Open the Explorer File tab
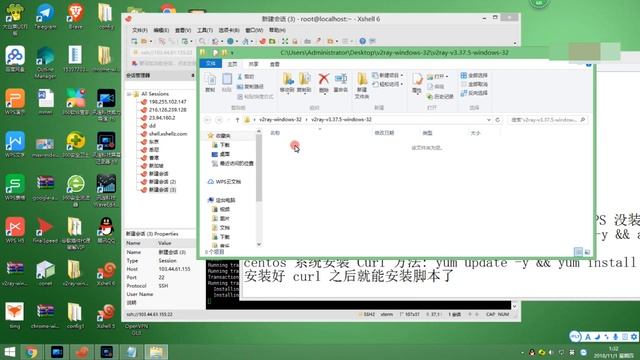Screen dimensions: 640x360 211,64
